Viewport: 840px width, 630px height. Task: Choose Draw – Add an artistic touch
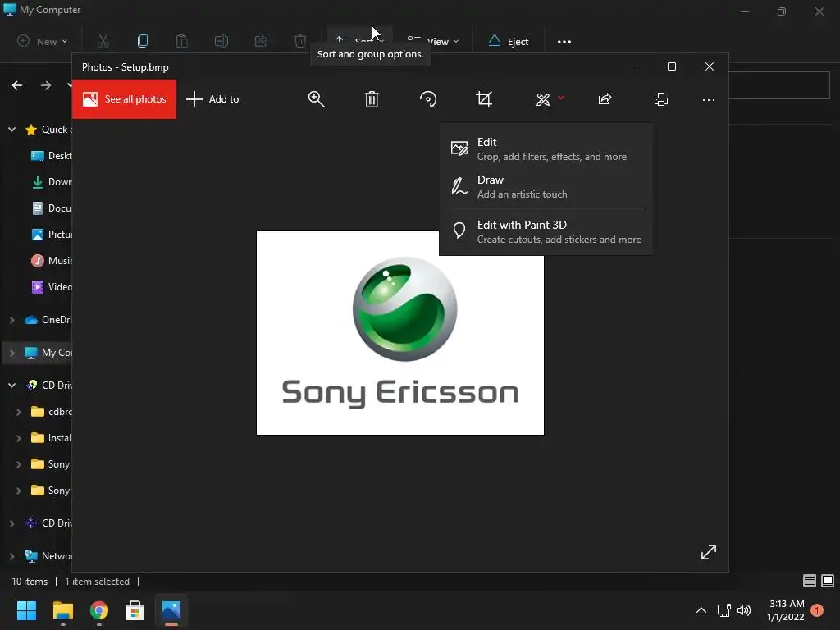tap(546, 186)
